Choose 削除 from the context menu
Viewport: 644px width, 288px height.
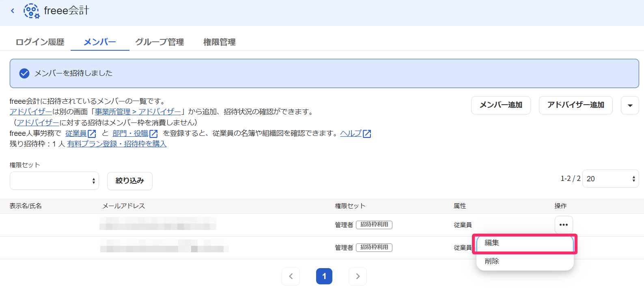click(525, 261)
